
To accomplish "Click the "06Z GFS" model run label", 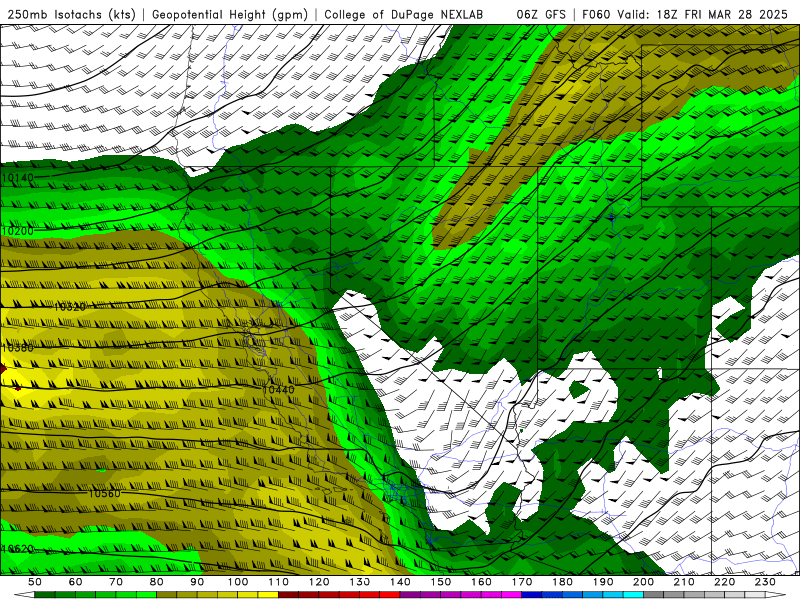I will click(x=541, y=15).
